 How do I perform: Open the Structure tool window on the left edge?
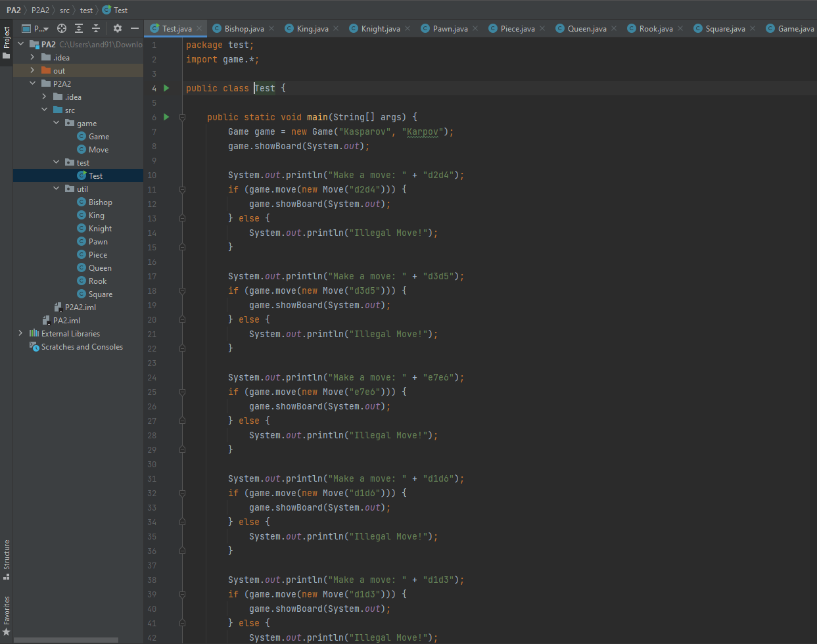7,559
